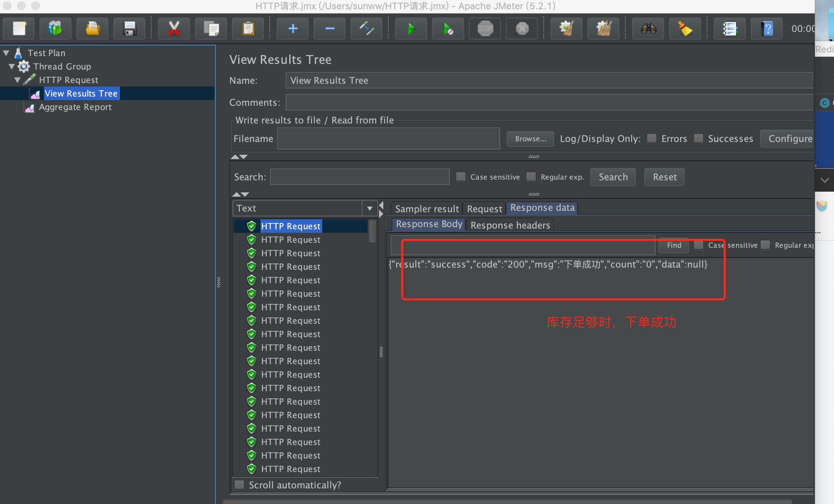Click the Cut scissors icon

[174, 28]
